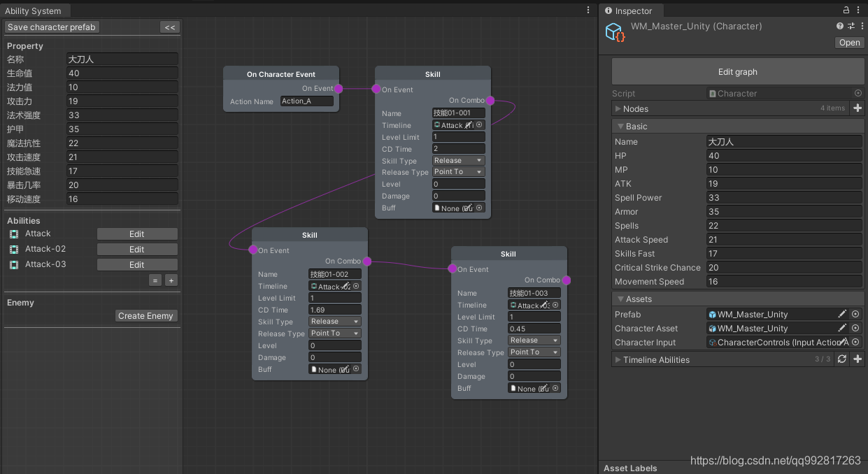Image resolution: width=868 pixels, height=474 pixels.
Task: Click CD Time field showing 1.69
Action: (x=335, y=310)
